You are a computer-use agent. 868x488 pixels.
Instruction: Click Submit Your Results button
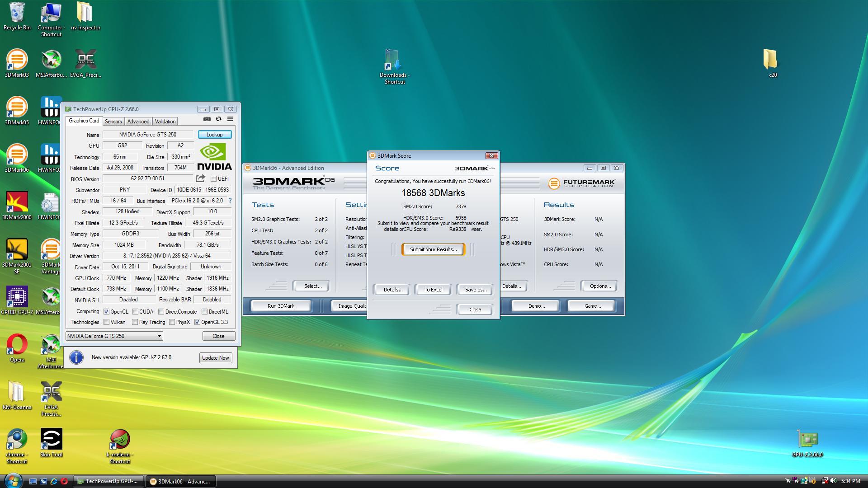tap(433, 249)
